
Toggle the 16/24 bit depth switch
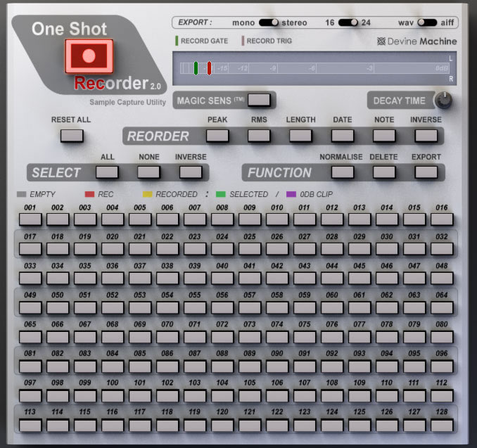tap(348, 23)
